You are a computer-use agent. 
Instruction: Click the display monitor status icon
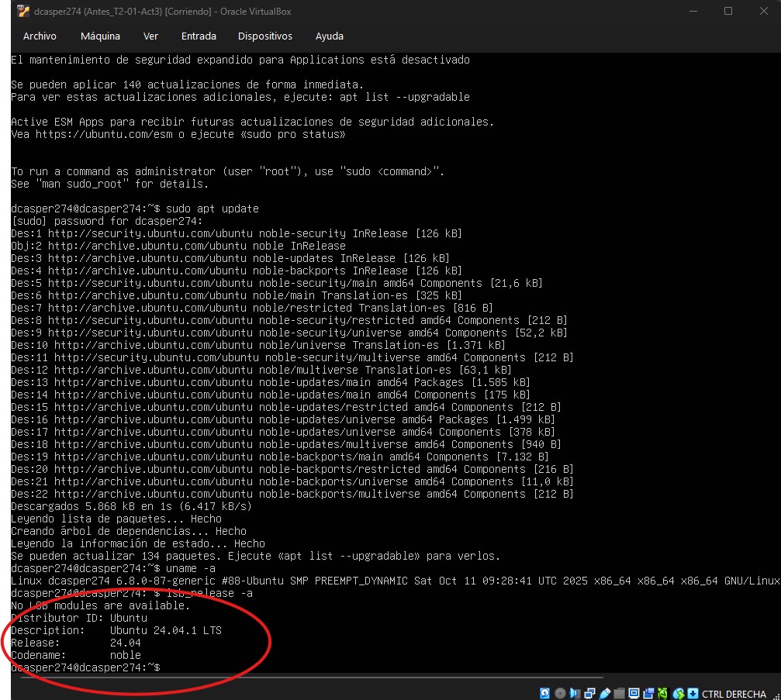tap(634, 693)
